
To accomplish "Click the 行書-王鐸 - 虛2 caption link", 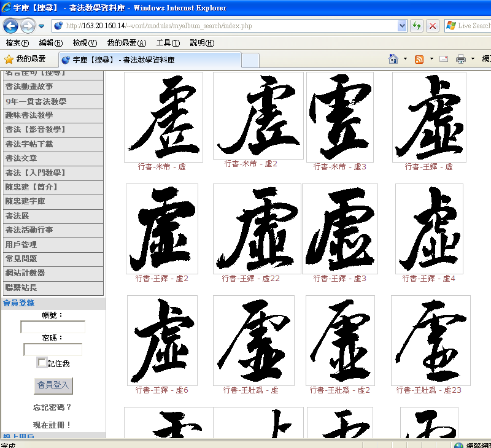I will pyautogui.click(x=162, y=279).
